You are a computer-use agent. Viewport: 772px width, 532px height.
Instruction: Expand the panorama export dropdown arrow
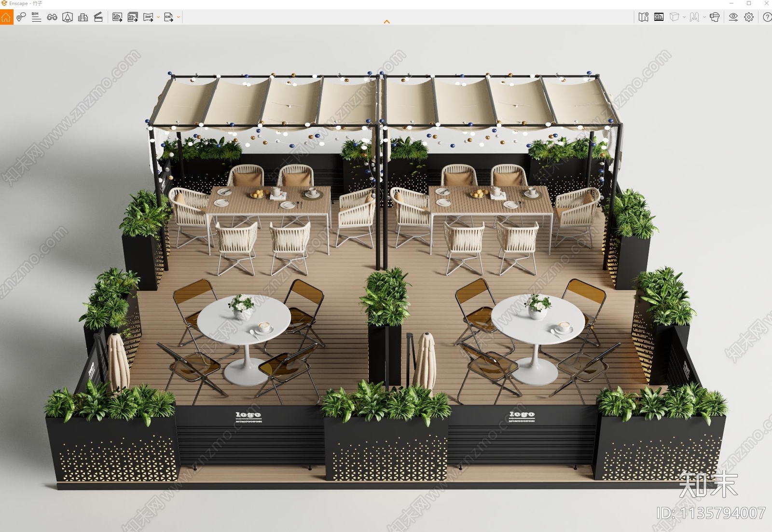point(158,17)
